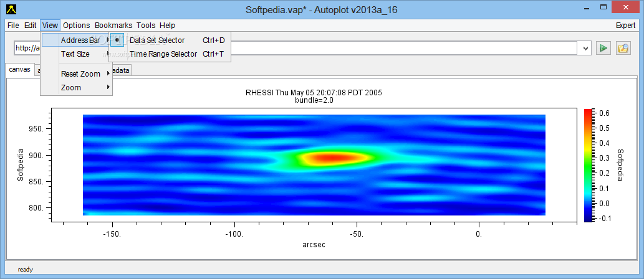Close the View menu

tap(50, 25)
